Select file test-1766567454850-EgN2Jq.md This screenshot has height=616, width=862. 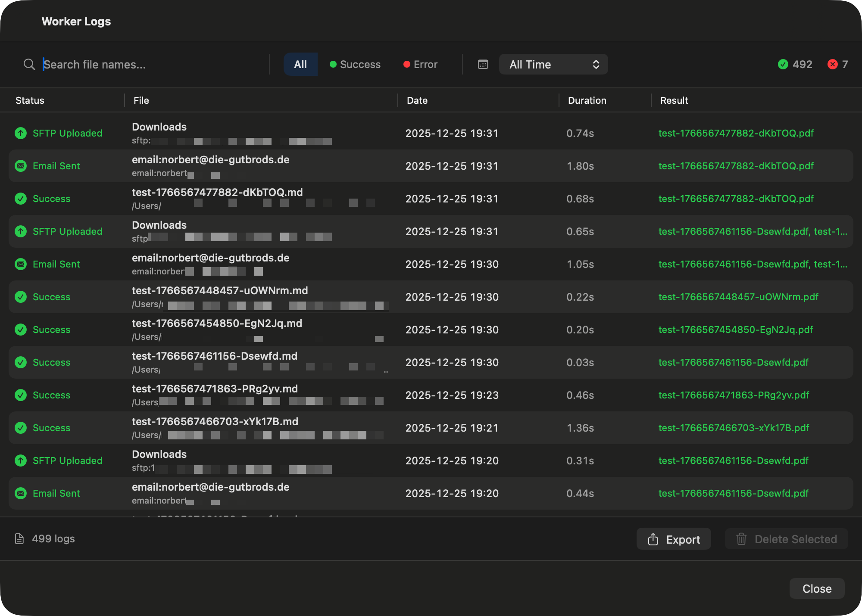click(x=217, y=323)
